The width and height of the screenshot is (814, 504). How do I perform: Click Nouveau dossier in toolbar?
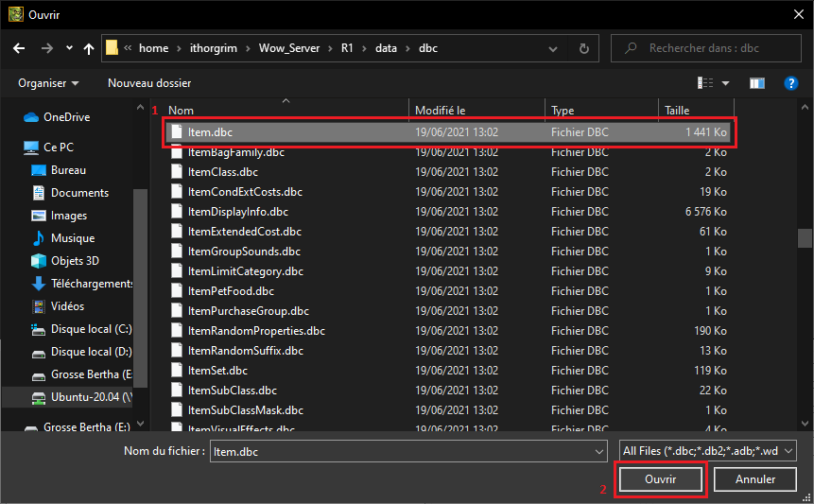(149, 83)
